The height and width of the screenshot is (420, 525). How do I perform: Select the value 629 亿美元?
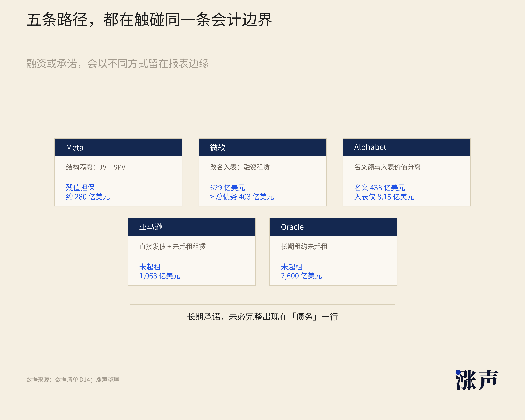[x=228, y=187]
